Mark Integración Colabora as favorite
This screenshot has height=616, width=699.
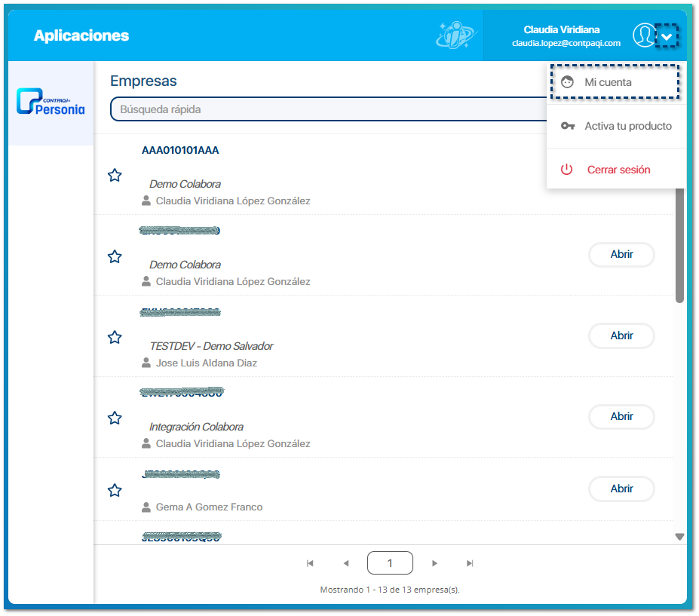coord(115,418)
